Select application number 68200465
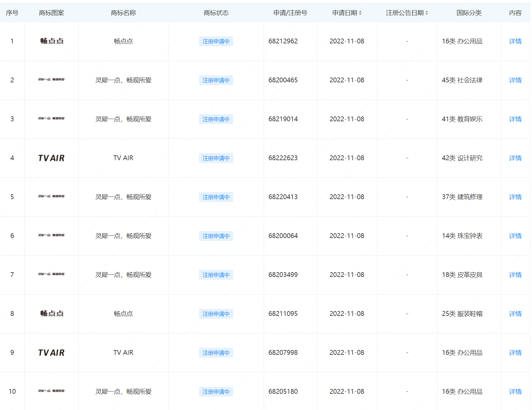Screen dimensions: 532x410 click(283, 80)
